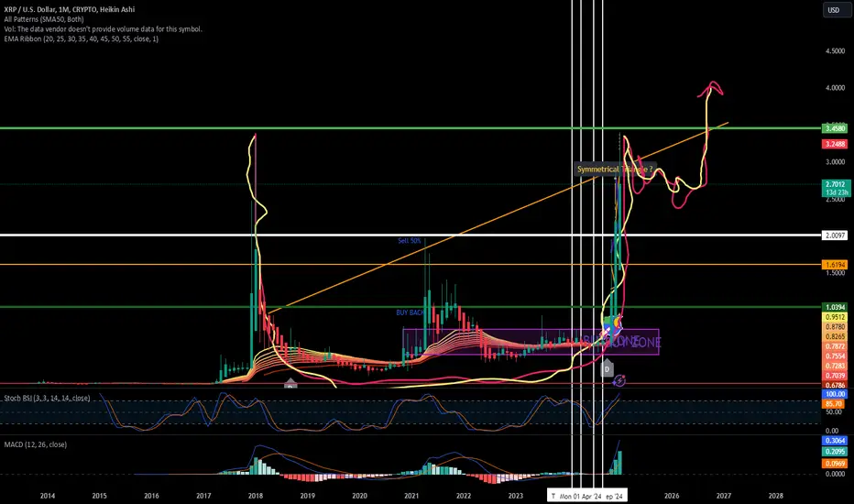Select the MACD (12, 26, close) legend
The height and width of the screenshot is (504, 854).
click(36, 444)
